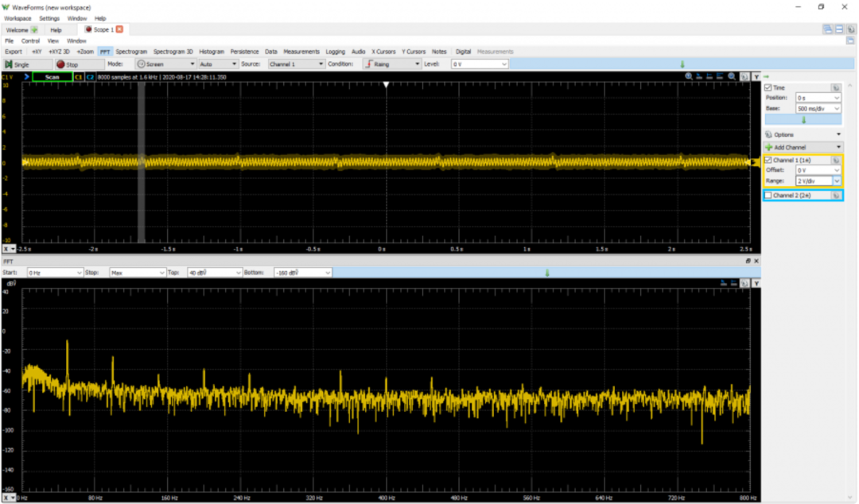Click the C2 channel indicator in status bar
Viewport: 859px width, 504px height.
(x=90, y=77)
